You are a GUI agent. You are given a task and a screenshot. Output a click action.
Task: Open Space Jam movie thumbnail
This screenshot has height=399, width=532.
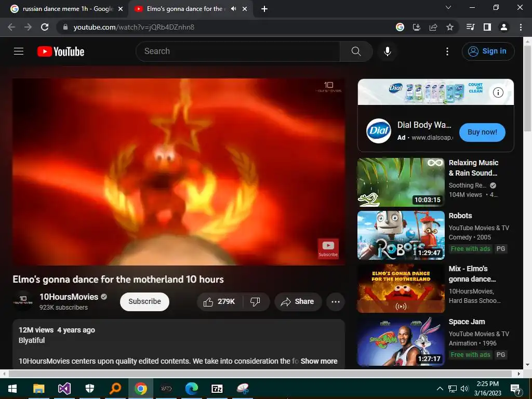(x=401, y=341)
